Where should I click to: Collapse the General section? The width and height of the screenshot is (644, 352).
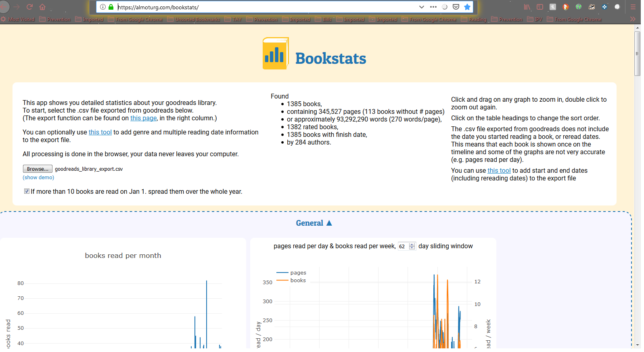point(314,223)
